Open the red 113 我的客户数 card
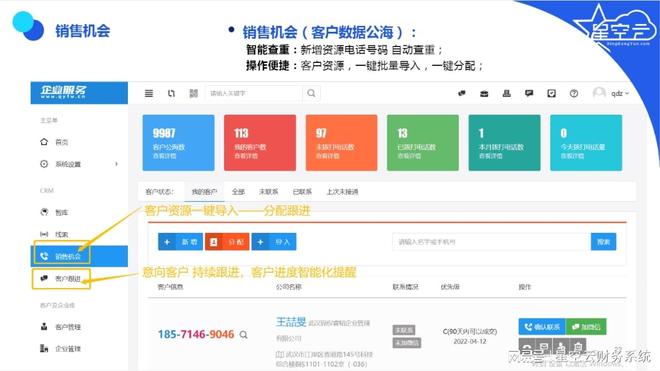Image resolution: width=660 pixels, height=371 pixels. (x=260, y=143)
